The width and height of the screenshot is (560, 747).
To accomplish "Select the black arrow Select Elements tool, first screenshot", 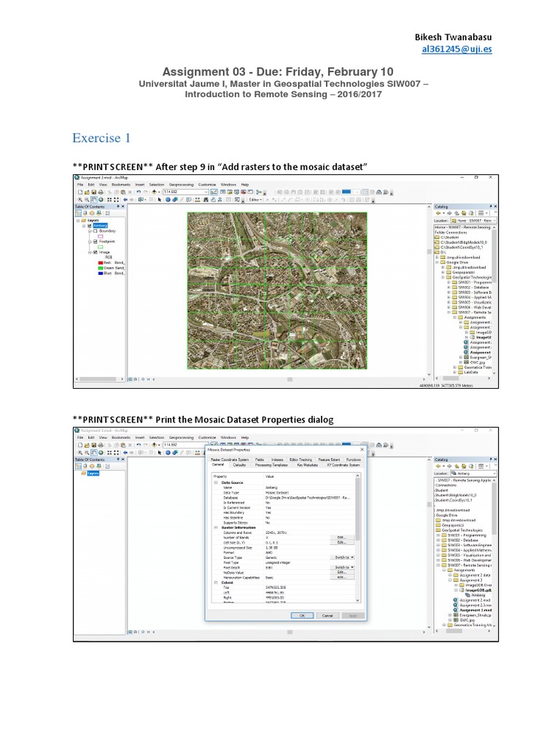I will (160, 200).
